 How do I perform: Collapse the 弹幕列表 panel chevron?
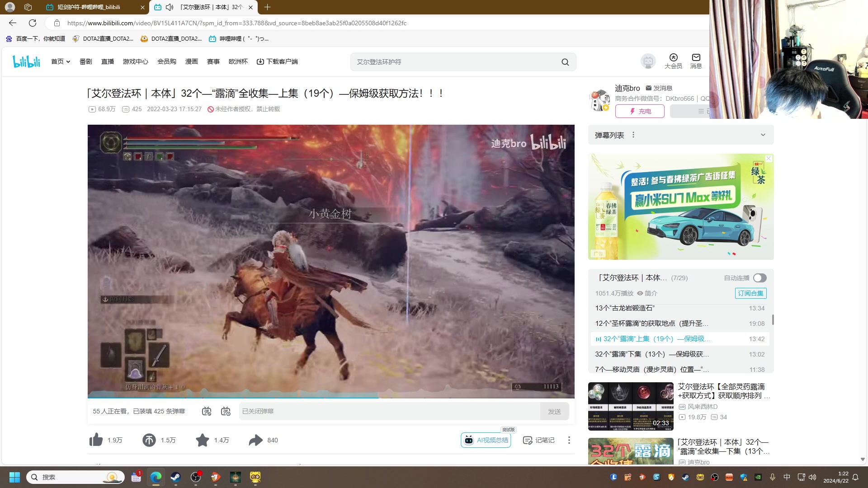[763, 134]
